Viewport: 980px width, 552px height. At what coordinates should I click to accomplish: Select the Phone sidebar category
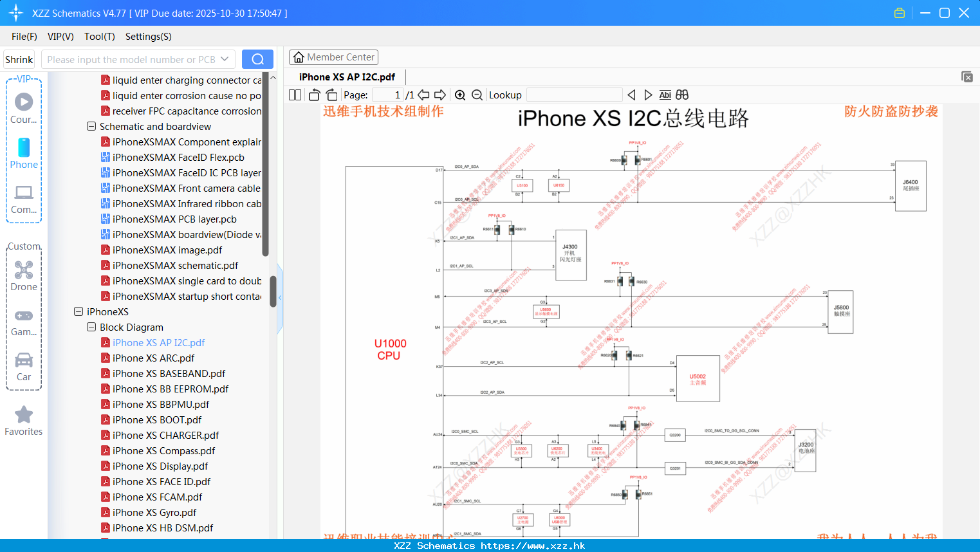(x=24, y=153)
